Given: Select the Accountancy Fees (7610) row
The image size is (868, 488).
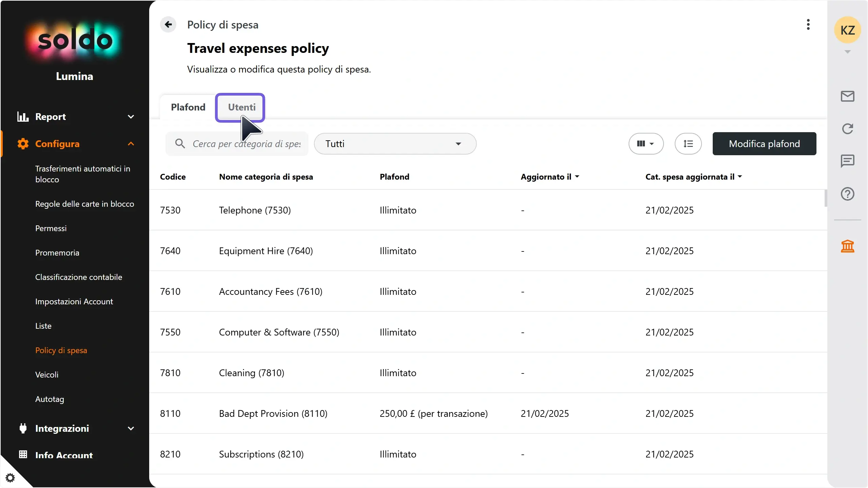Looking at the screenshot, I should tap(488, 291).
